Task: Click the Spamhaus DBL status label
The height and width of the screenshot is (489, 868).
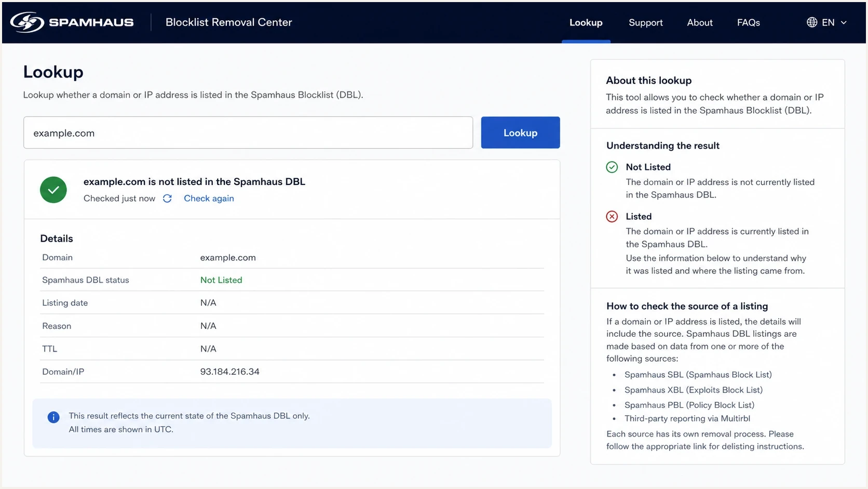Action: 86,280
